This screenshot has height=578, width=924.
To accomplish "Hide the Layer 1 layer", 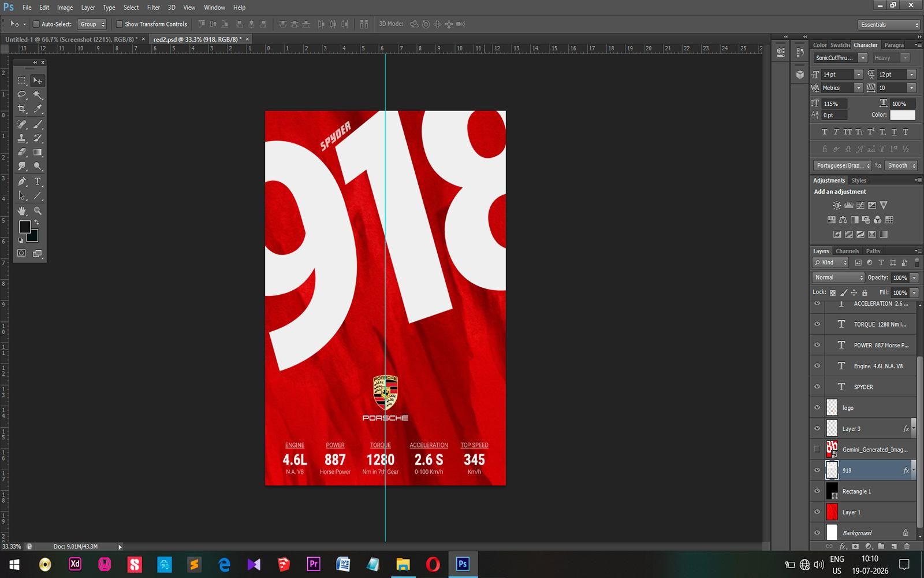I will [x=817, y=512].
